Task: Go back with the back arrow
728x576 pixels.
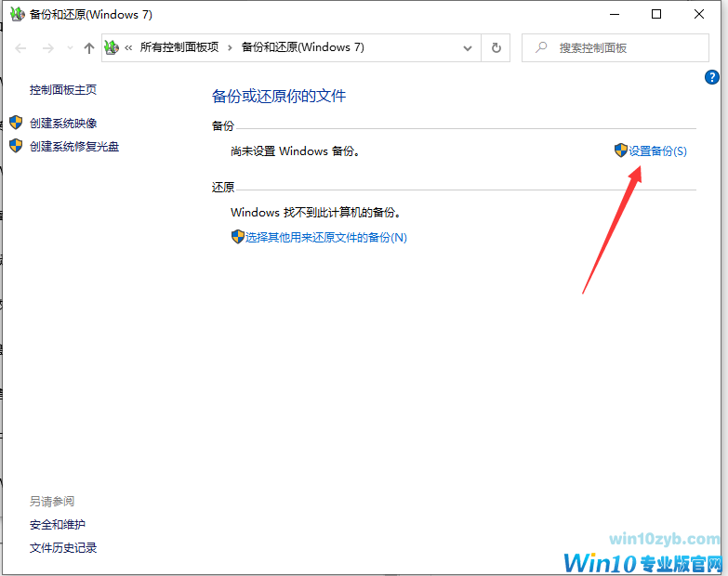Action: coord(20,48)
